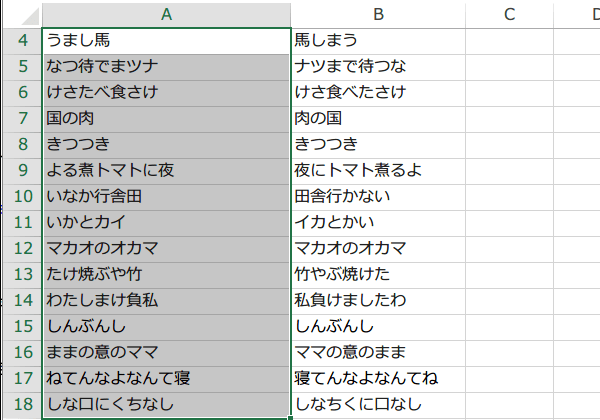
Task: Select the empty cell in column C, row 11
Action: [509, 222]
